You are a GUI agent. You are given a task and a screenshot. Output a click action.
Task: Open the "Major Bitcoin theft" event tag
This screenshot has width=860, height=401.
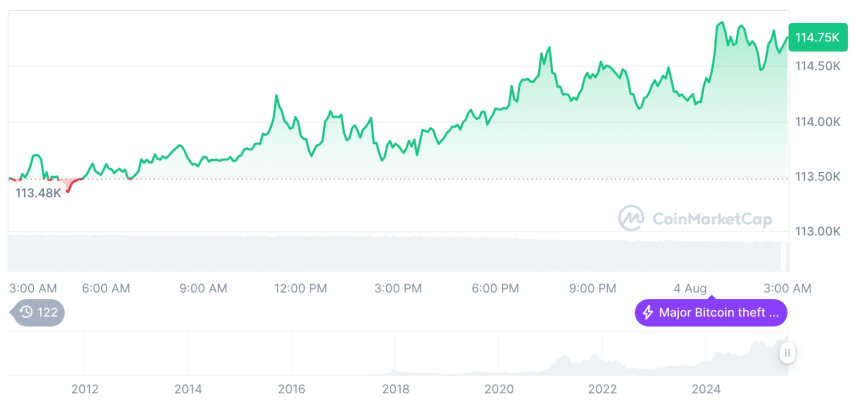(x=711, y=313)
